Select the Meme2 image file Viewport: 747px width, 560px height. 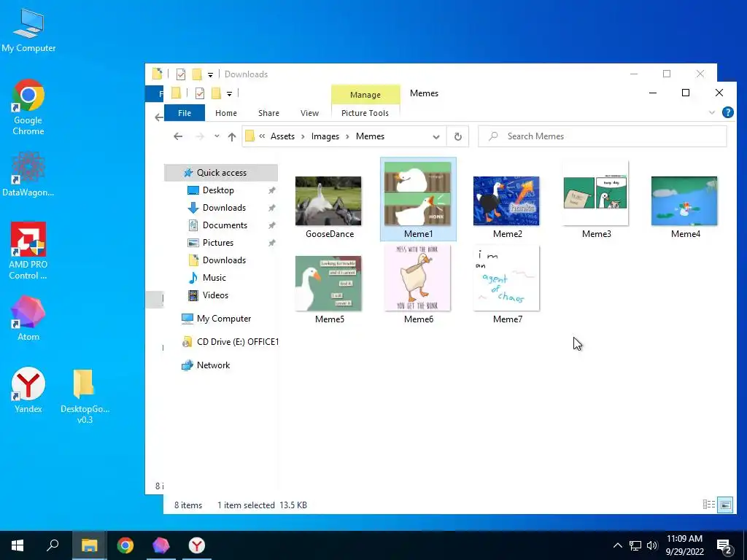[x=506, y=201]
